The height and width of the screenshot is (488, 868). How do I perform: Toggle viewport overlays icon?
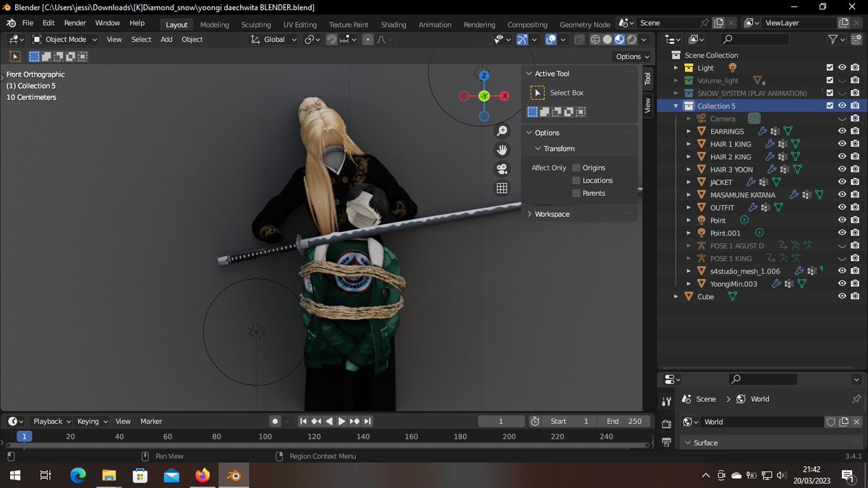pos(551,40)
